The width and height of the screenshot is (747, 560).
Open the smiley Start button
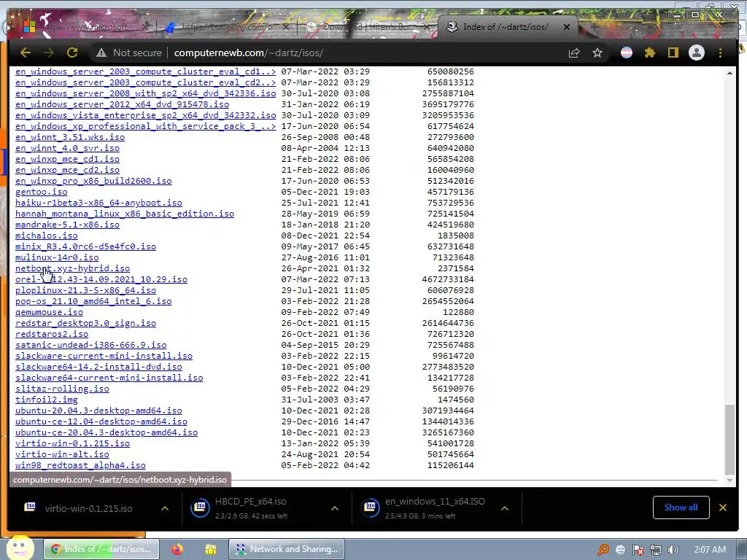coord(20,548)
